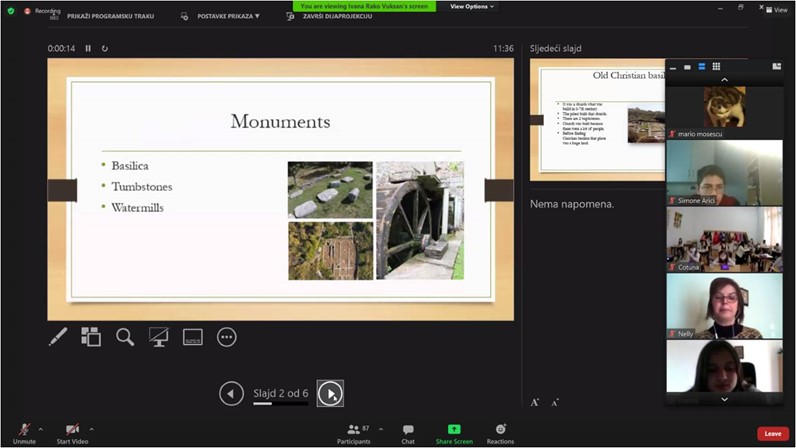Viewport: 796px width, 448px height.
Task: Click the Nema napomena notes area
Action: point(572,204)
